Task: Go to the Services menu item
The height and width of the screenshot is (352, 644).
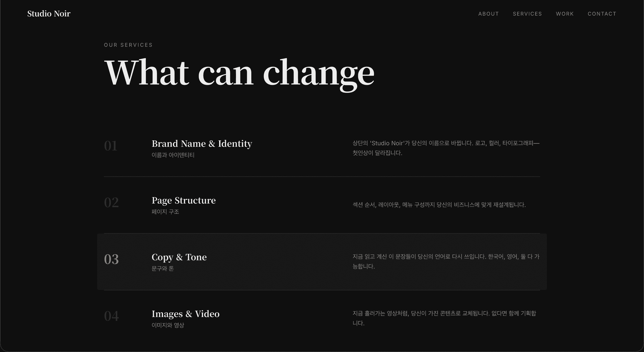Action: 527,14
